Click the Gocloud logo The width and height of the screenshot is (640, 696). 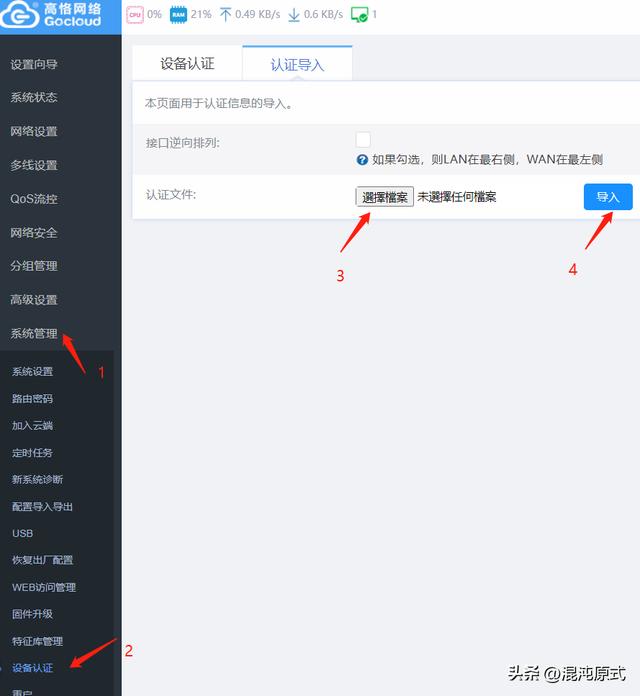(51, 15)
